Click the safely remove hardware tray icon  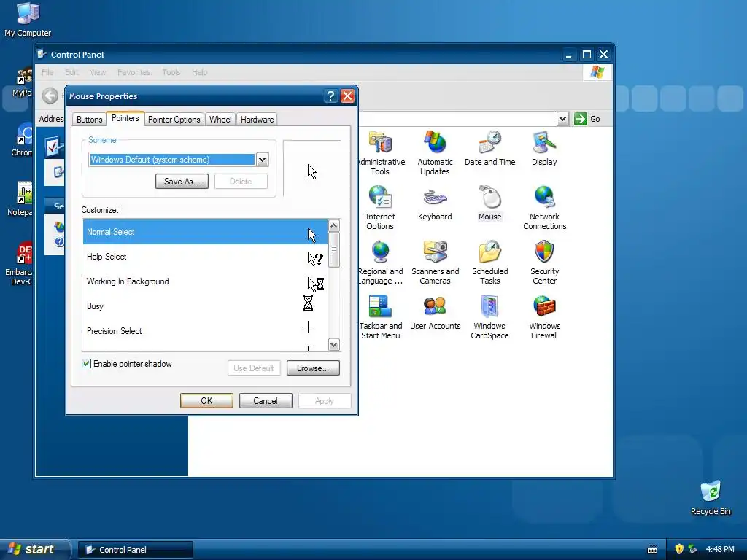[693, 549]
